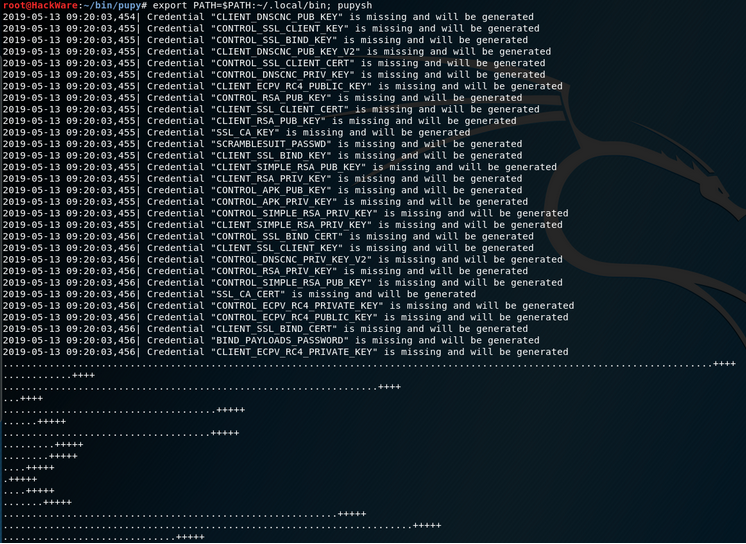
Task: Click the ~/bin/pupy path in prompt
Action: [112, 5]
